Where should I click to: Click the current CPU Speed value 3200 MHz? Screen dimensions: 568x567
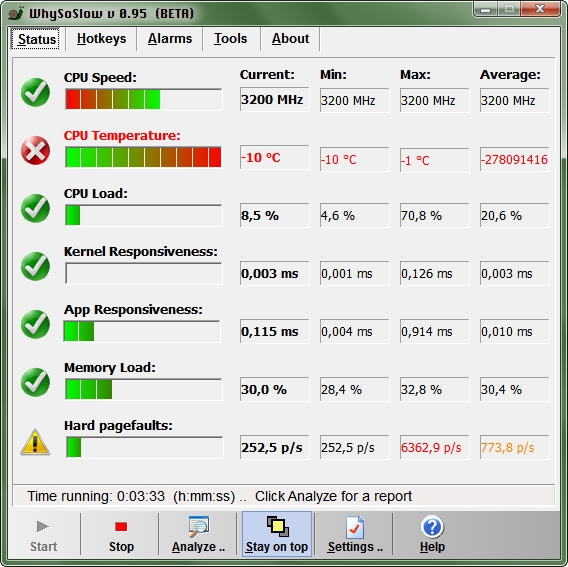pyautogui.click(x=274, y=99)
